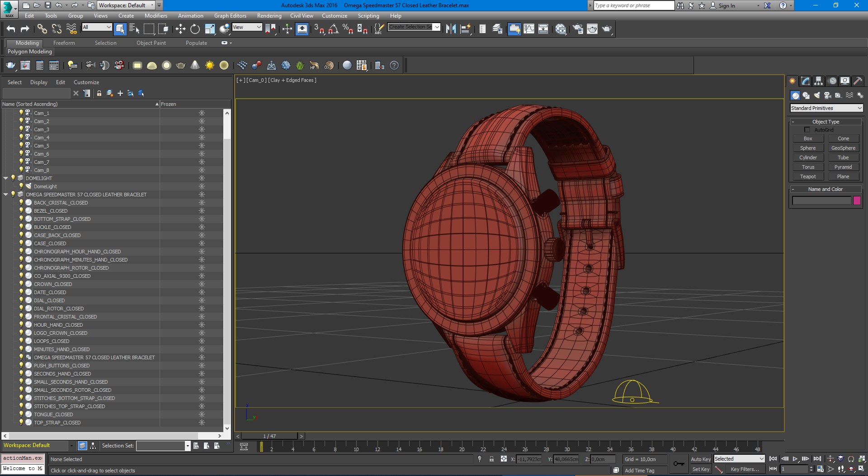Choose the Select and Uniform Scale tool
The image size is (868, 476).
coord(210,29)
